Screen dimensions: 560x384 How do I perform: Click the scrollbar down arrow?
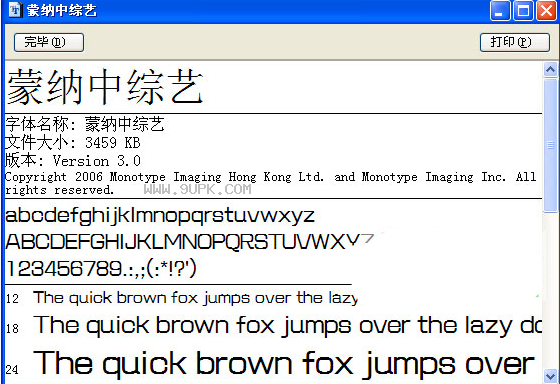[550, 376]
